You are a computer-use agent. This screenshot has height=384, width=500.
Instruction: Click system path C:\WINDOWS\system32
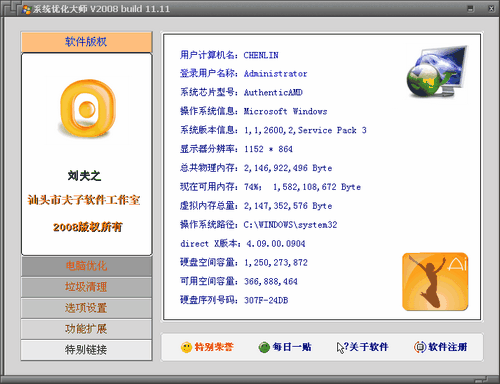coord(290,225)
